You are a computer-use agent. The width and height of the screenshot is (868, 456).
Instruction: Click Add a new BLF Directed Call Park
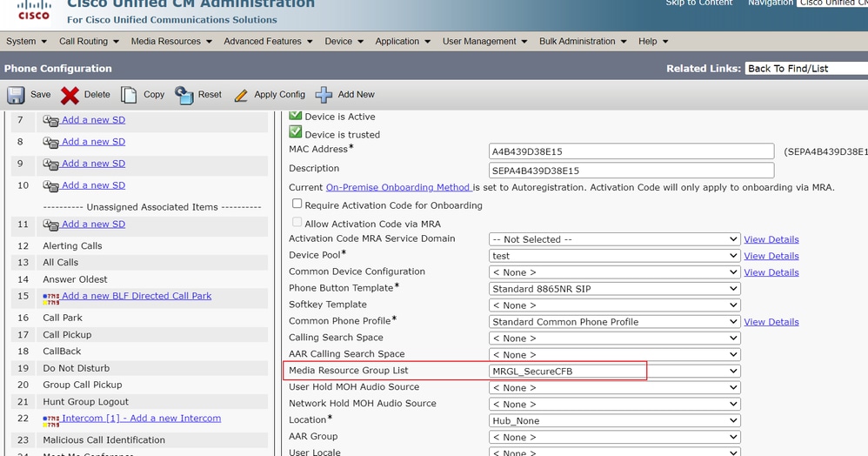pyautogui.click(x=137, y=296)
